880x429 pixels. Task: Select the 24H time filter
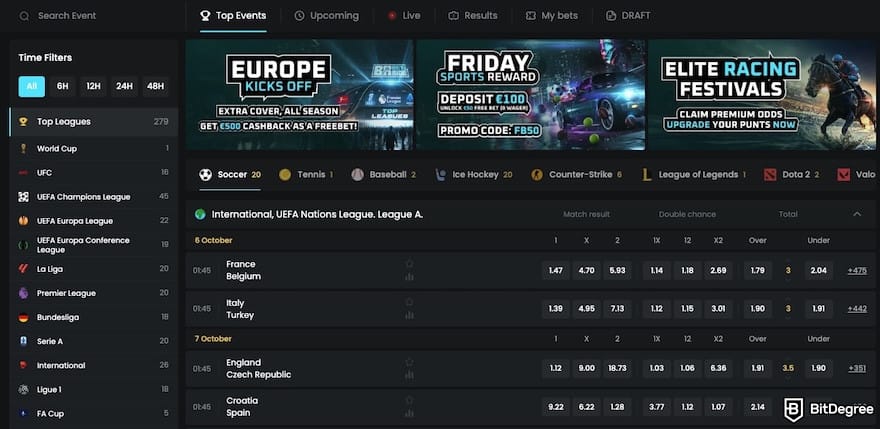pos(124,86)
